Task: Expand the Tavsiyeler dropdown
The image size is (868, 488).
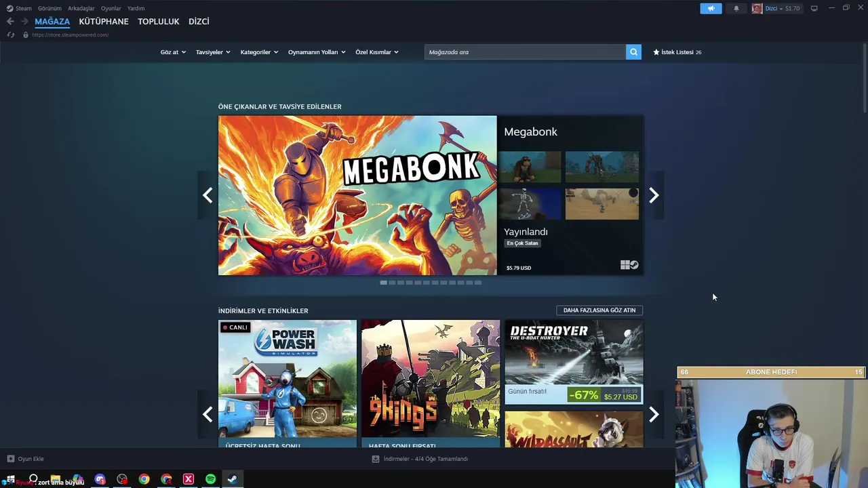Action: click(213, 52)
